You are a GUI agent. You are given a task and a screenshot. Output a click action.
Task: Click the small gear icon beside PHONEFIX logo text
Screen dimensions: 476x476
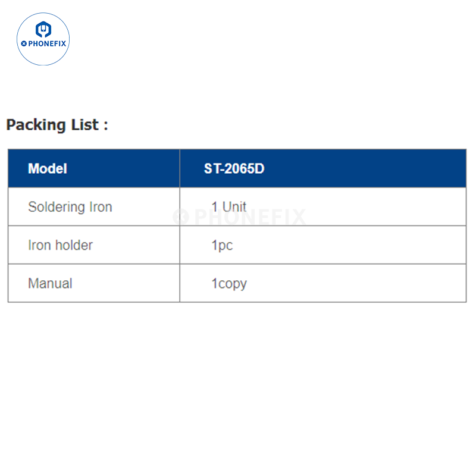pyautogui.click(x=23, y=44)
